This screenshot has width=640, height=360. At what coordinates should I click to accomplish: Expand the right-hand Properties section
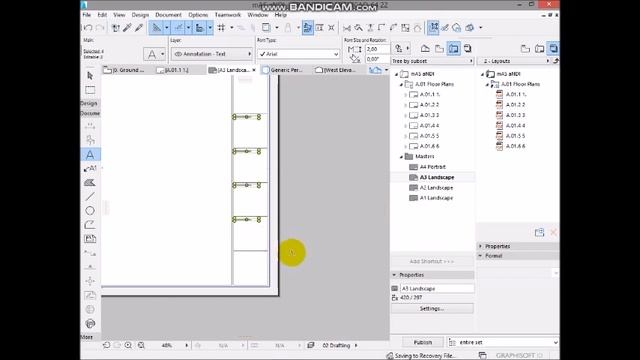(480, 247)
